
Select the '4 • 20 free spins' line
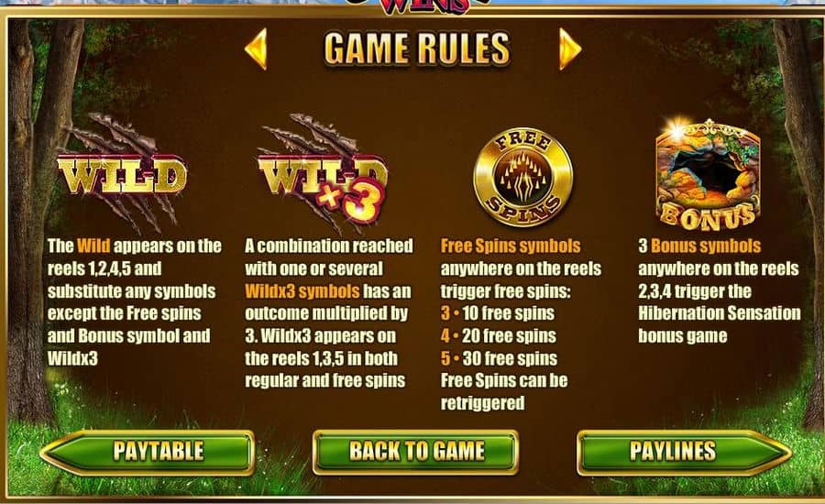[499, 336]
